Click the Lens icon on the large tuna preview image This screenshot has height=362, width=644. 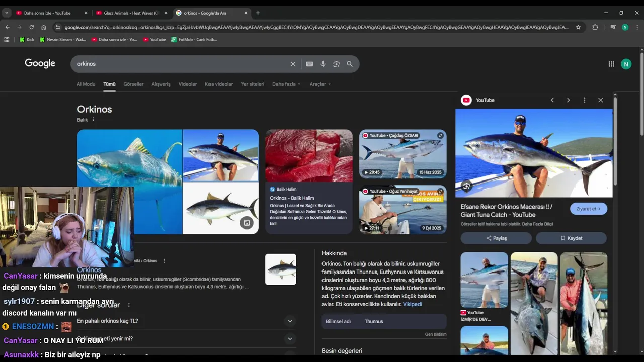(466, 187)
